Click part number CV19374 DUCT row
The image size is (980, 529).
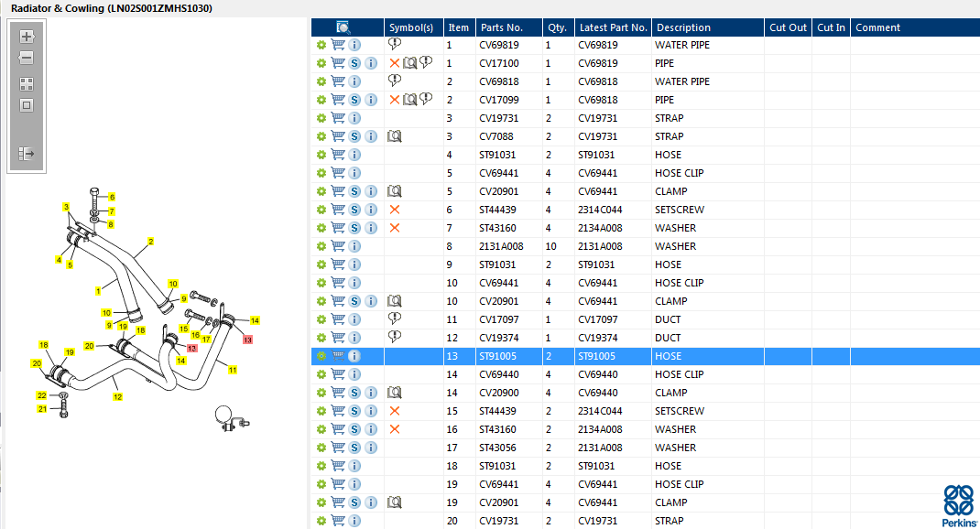(x=498, y=338)
